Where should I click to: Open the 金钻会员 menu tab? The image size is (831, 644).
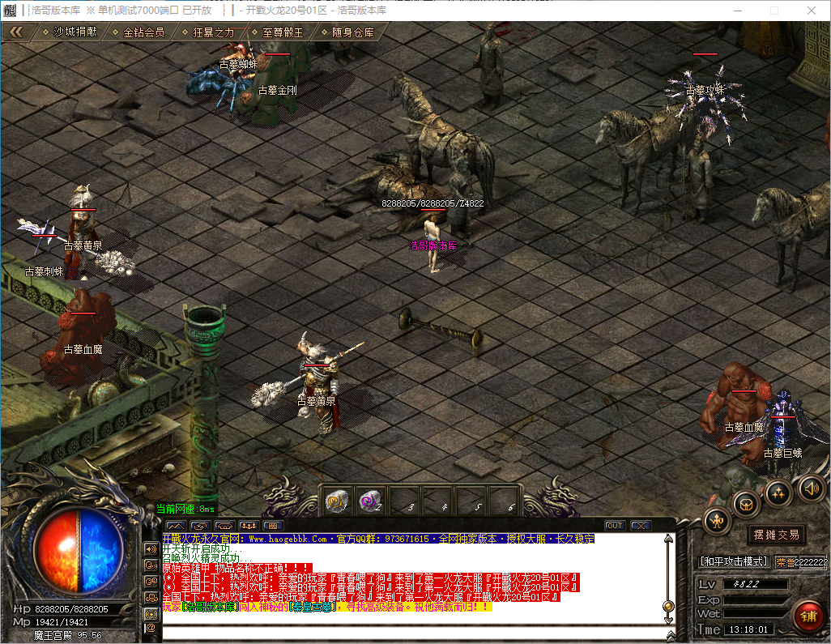point(138,32)
